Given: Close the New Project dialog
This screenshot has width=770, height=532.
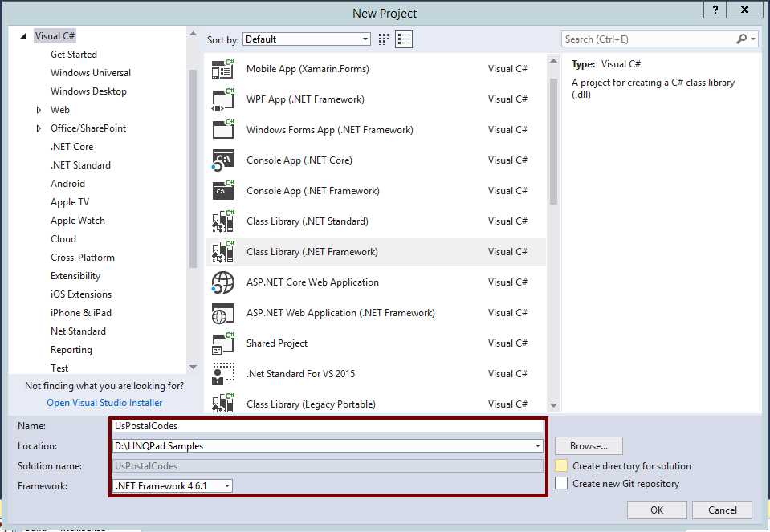Looking at the screenshot, I should (744, 10).
